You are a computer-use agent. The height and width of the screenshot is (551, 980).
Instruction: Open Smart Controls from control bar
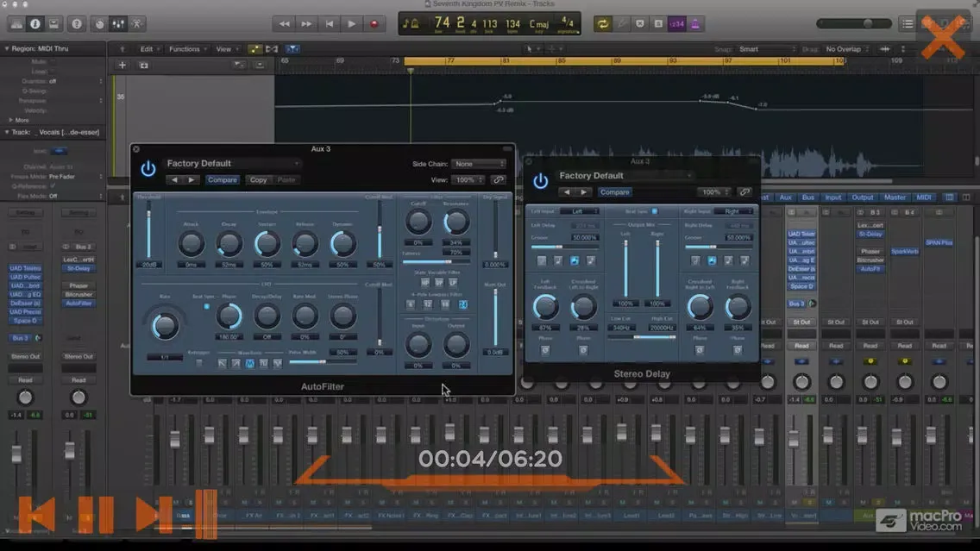click(x=99, y=24)
